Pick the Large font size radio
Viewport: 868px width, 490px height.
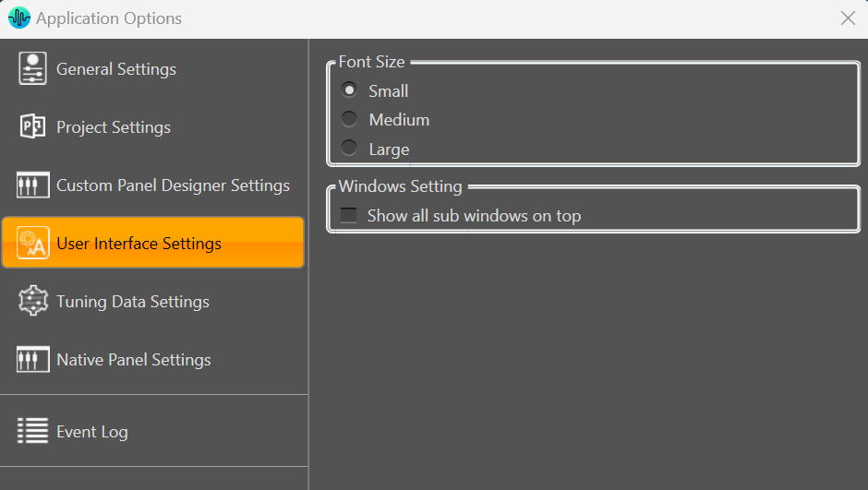(x=349, y=149)
